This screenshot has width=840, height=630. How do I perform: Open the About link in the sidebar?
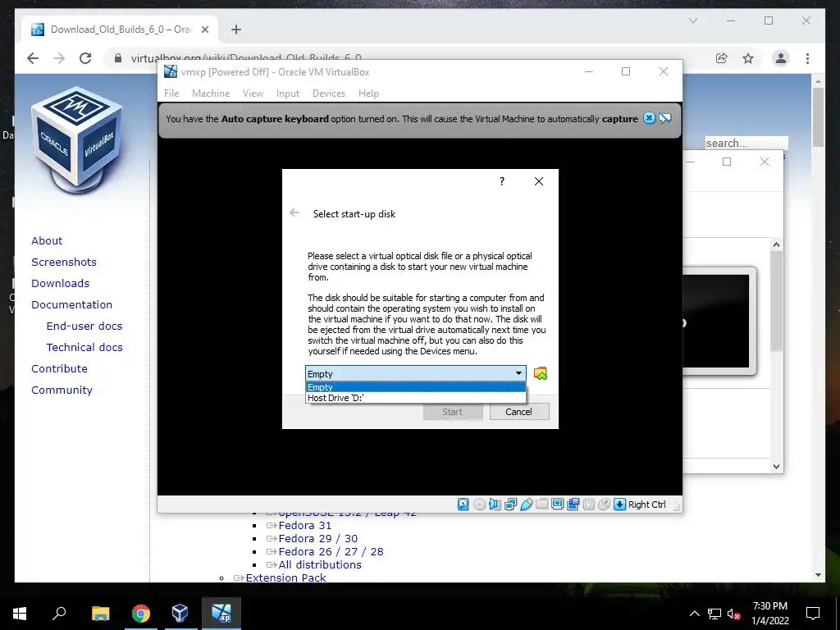click(47, 240)
